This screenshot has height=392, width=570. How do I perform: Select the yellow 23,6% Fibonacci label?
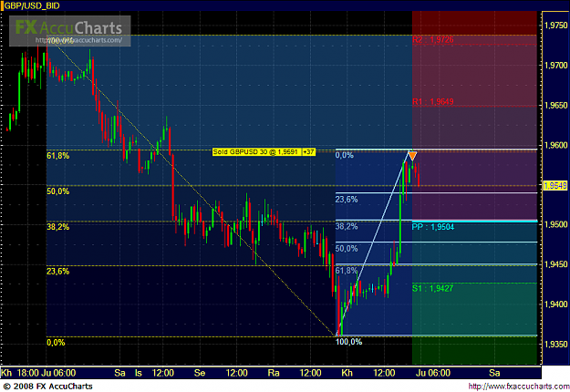(x=57, y=272)
